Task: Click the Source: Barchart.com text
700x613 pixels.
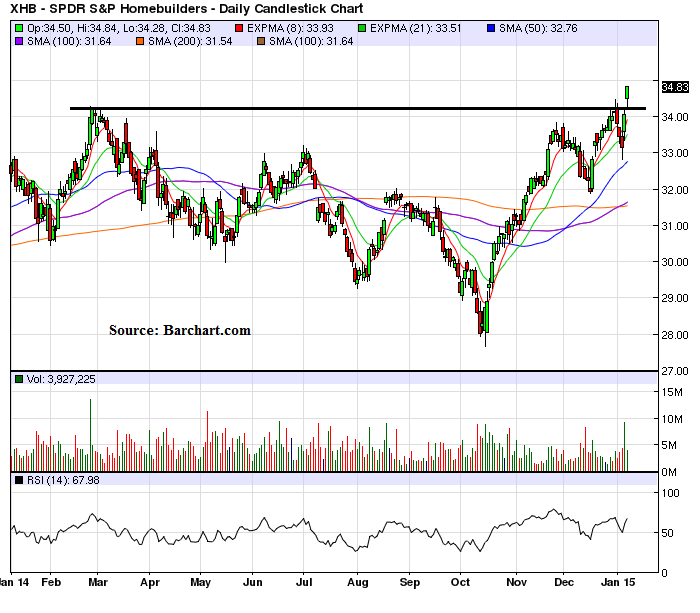Action: pos(180,330)
